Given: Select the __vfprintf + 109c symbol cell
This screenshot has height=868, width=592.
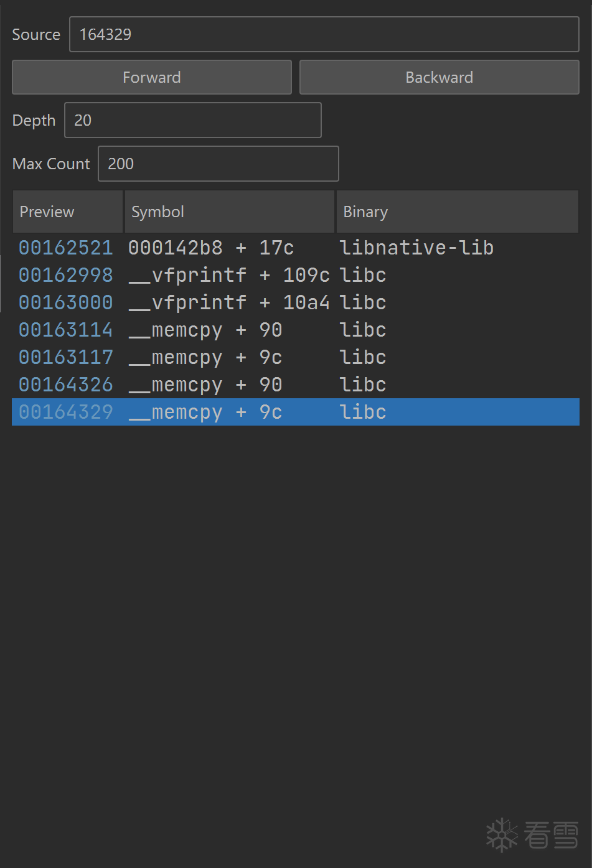Looking at the screenshot, I should (228, 275).
